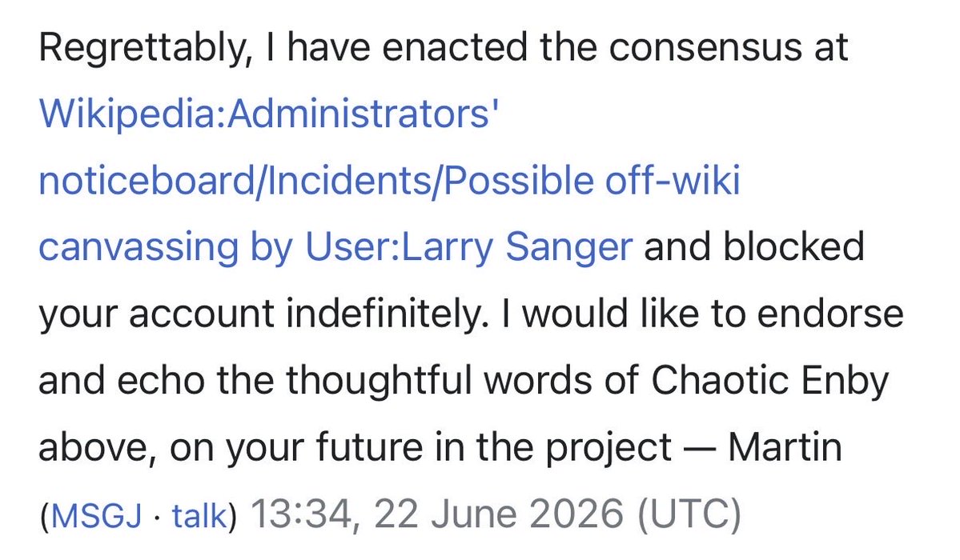Open the MSGJ user page link
Screen dimensions: 960x560
[97, 515]
